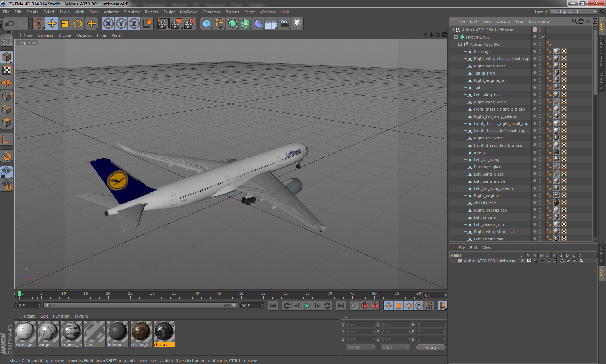Open the Character menu
Image resolution: width=606 pixels, height=364 pixels.
pos(211,12)
